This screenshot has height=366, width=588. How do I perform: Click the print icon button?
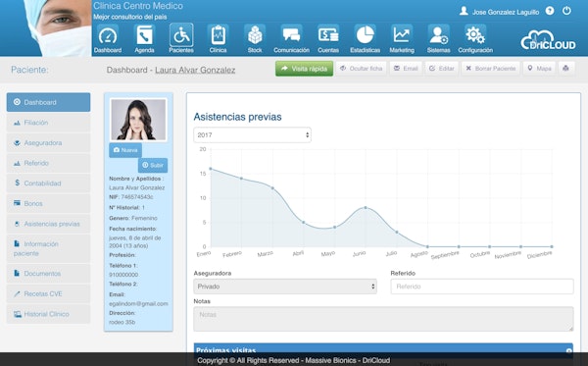(565, 69)
